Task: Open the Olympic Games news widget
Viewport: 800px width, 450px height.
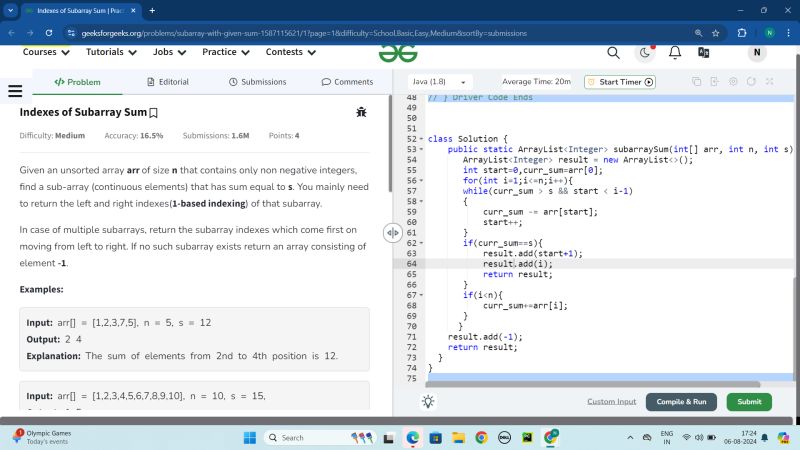Action: [42, 437]
